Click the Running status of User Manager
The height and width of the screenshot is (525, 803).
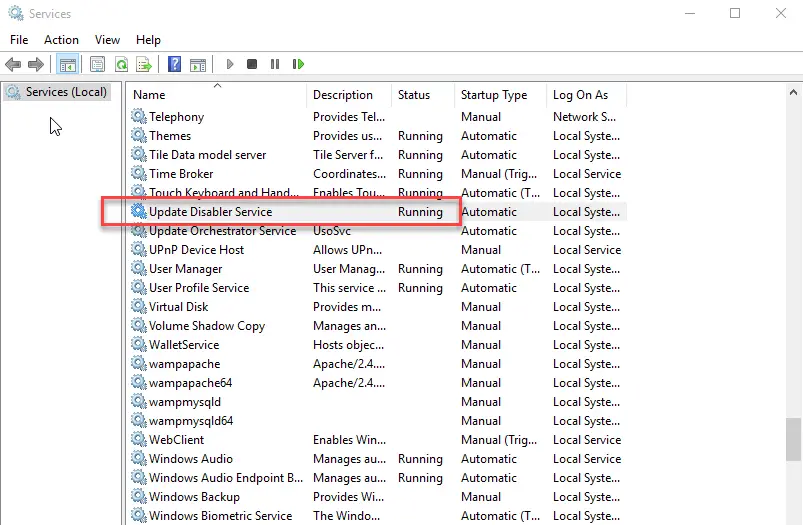420,269
